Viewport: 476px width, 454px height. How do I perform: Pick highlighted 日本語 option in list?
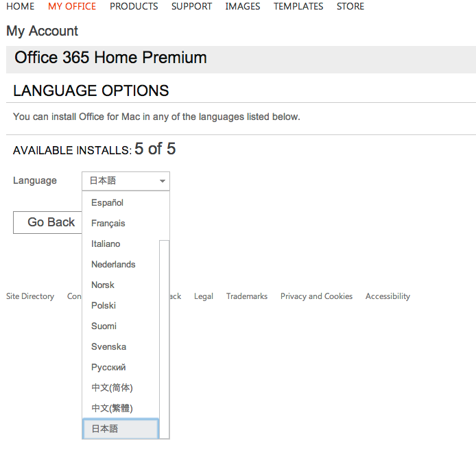[121, 429]
